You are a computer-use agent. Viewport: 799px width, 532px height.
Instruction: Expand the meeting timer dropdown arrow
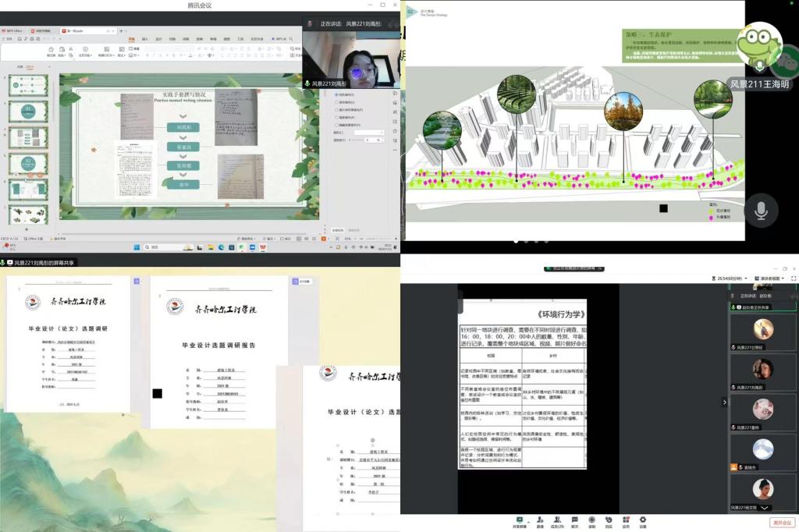[x=748, y=278]
